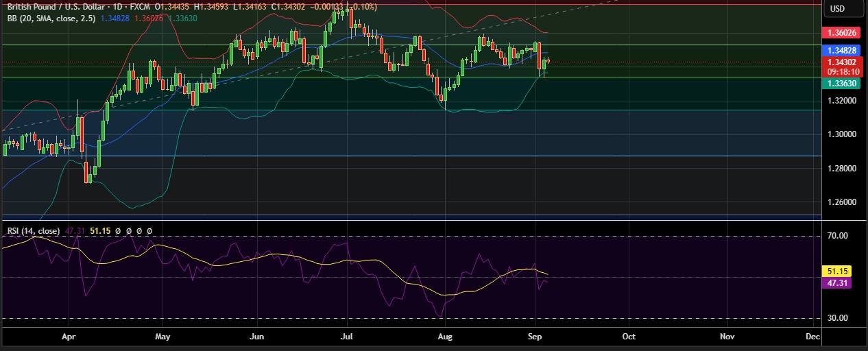Select the BB (20, SMA, close, 2.5) indicator legend

click(x=51, y=19)
